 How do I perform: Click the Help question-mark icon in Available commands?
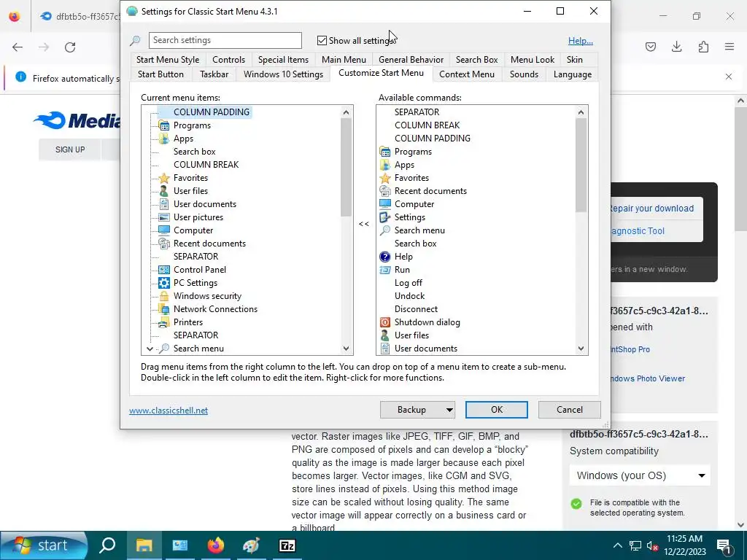point(385,257)
